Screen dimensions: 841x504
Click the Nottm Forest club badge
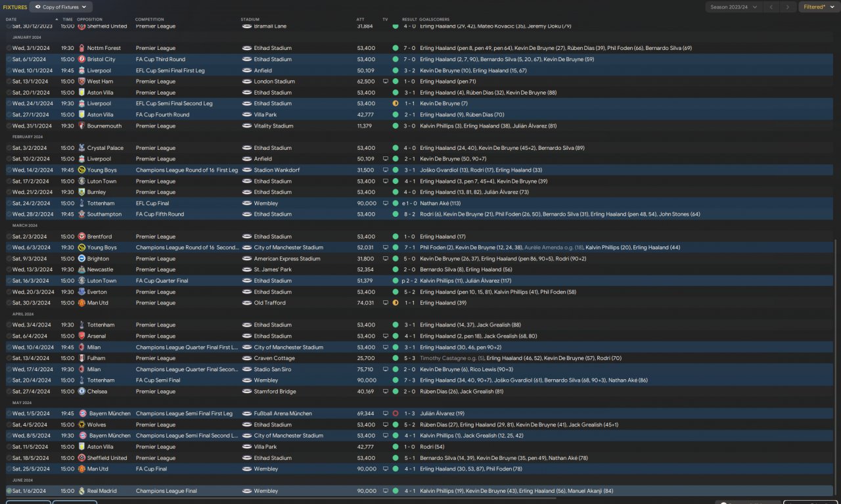(x=81, y=48)
